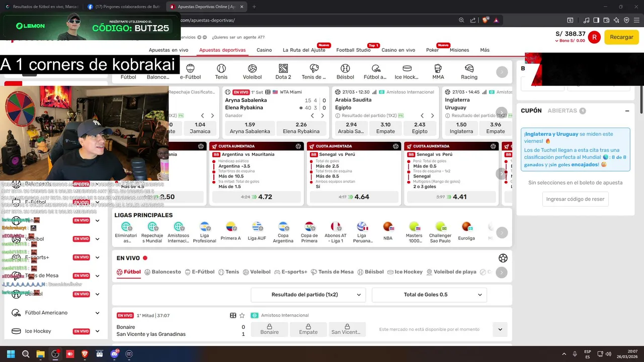The height and width of the screenshot is (362, 644).
Task: Select the MMA sport icon
Action: coord(438,72)
